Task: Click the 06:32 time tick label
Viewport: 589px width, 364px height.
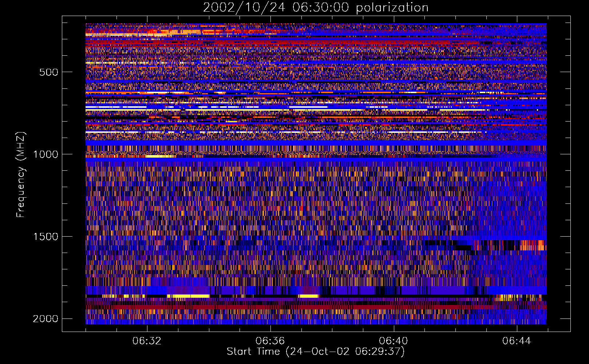Action: [x=147, y=341]
